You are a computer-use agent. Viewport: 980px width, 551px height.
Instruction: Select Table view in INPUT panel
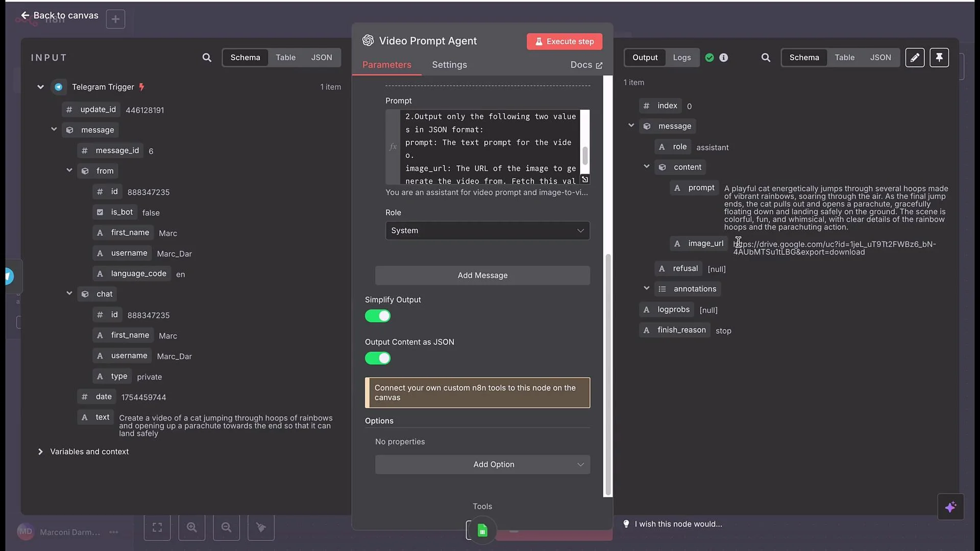285,58
